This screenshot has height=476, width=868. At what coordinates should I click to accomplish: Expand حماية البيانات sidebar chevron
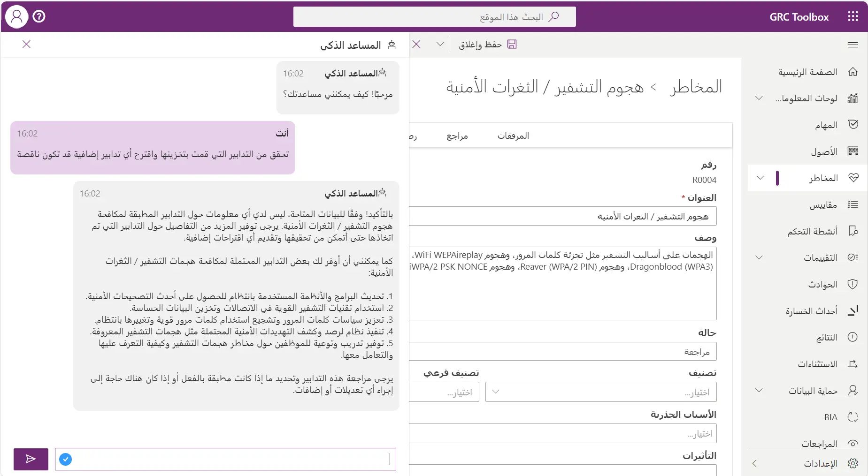pos(759,390)
